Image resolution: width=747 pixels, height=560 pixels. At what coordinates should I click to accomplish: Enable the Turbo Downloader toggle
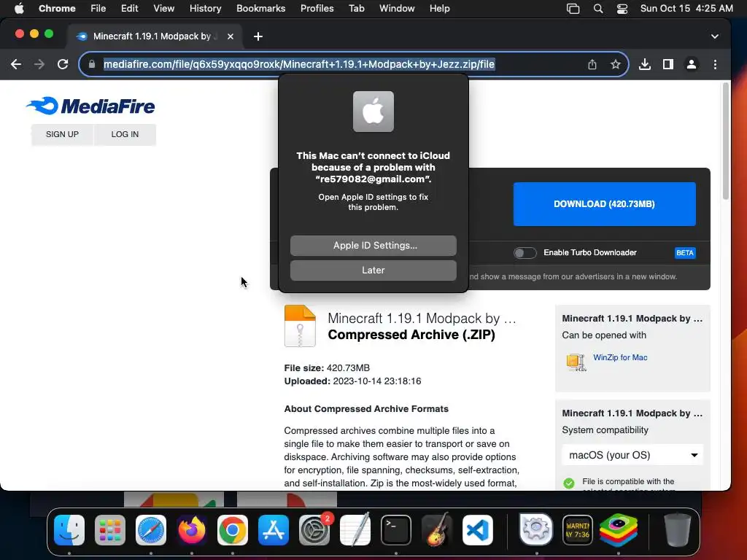pos(525,253)
